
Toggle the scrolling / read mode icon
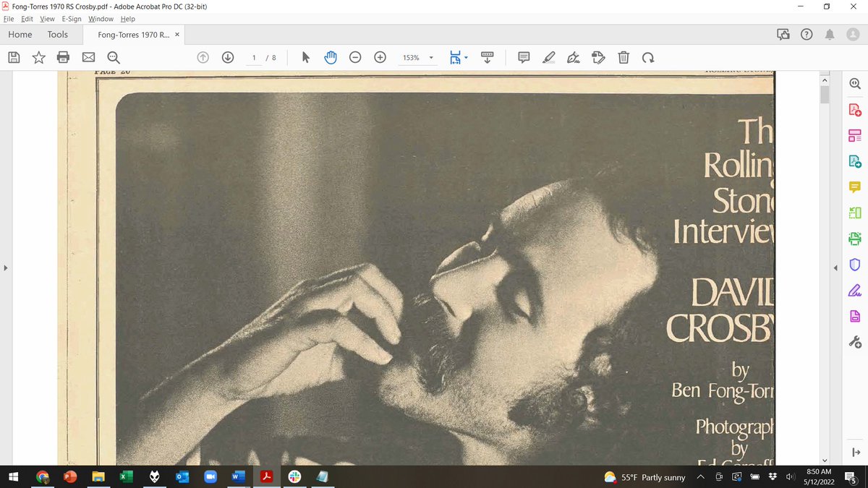point(487,57)
